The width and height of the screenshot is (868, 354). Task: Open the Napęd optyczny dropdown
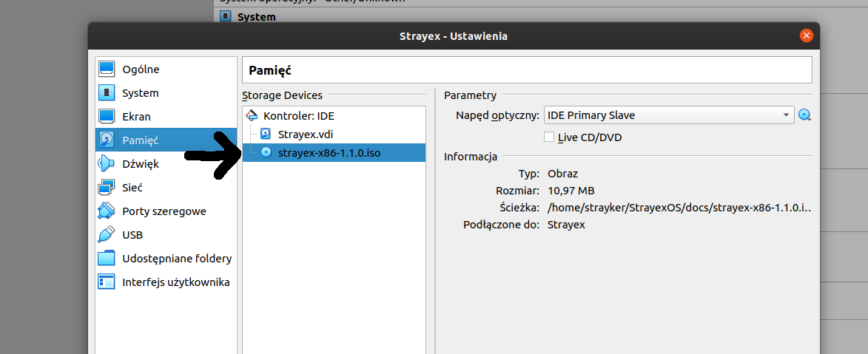[669, 115]
